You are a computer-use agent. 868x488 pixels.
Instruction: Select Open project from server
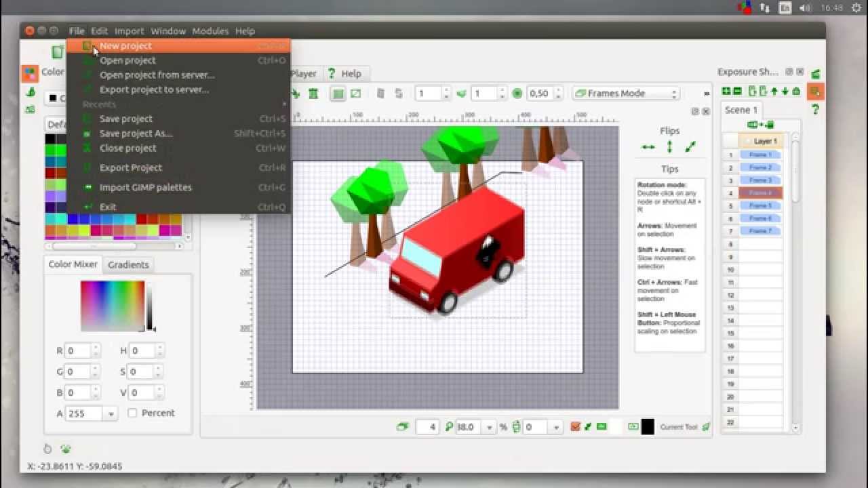pyautogui.click(x=178, y=75)
